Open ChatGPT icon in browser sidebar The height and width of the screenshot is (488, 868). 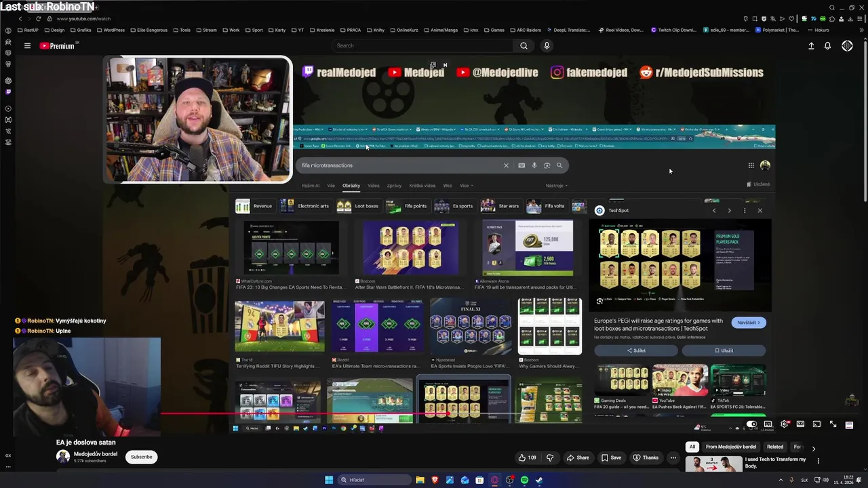pyautogui.click(x=8, y=81)
